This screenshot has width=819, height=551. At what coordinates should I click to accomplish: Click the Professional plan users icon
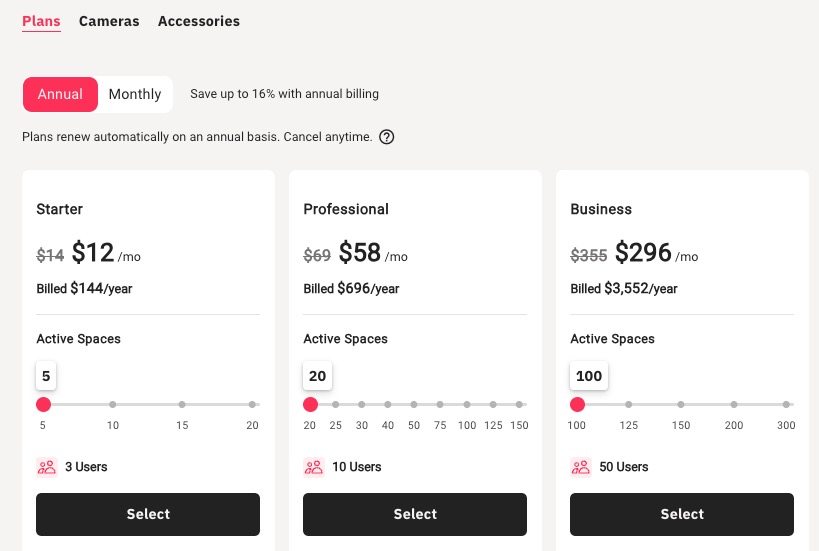coord(313,467)
